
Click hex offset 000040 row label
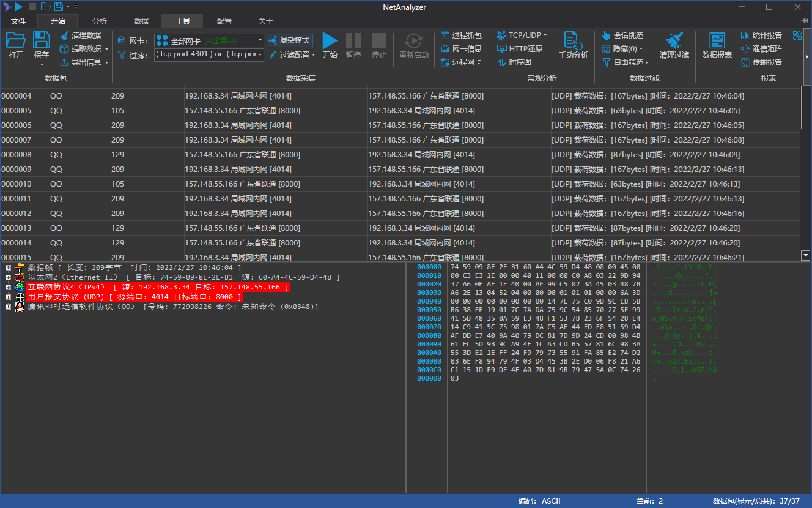click(429, 302)
